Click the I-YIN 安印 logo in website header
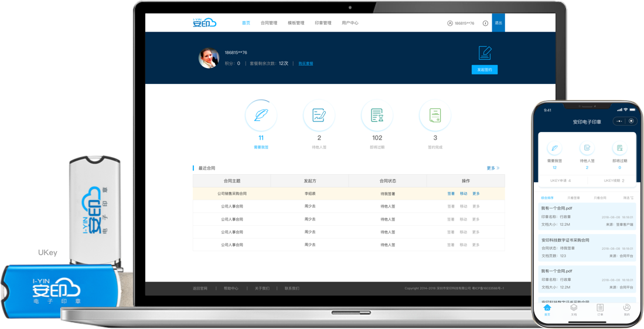 pyautogui.click(x=205, y=23)
